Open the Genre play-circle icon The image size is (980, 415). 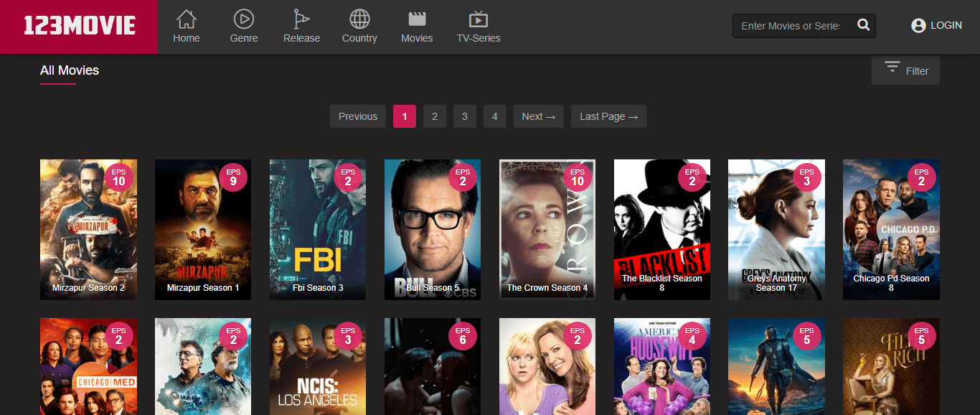click(x=244, y=19)
